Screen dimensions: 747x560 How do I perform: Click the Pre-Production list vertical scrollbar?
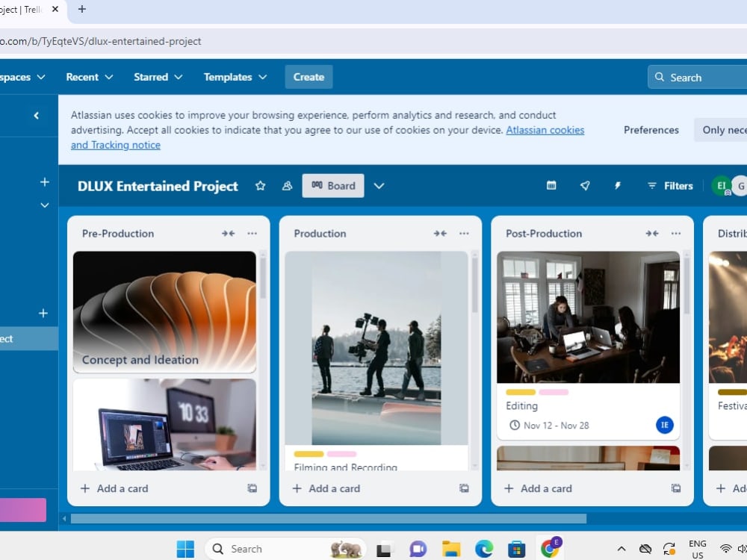pyautogui.click(x=262, y=276)
